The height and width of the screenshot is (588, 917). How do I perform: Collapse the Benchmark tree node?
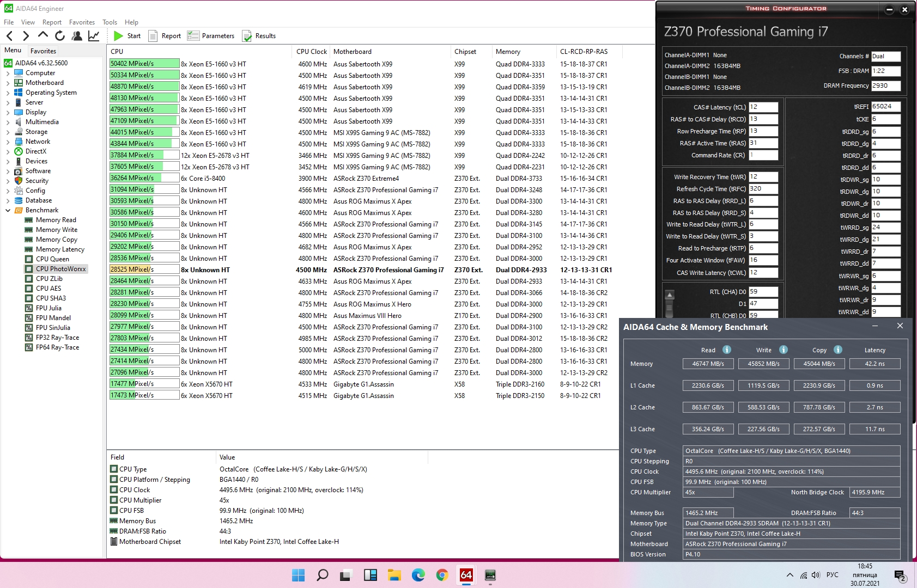[x=8, y=210]
